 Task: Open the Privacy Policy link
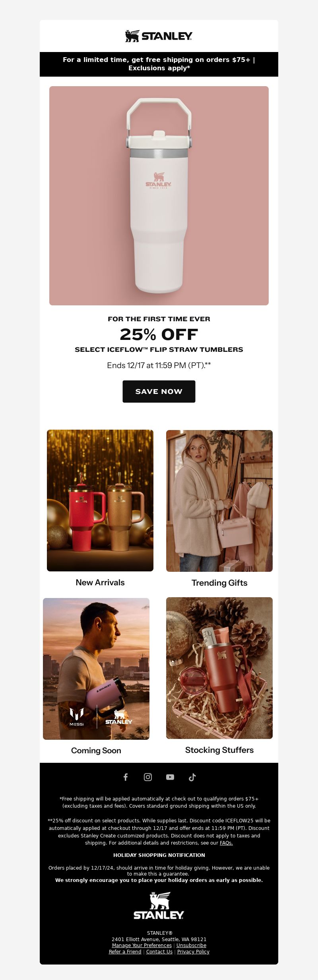click(193, 952)
